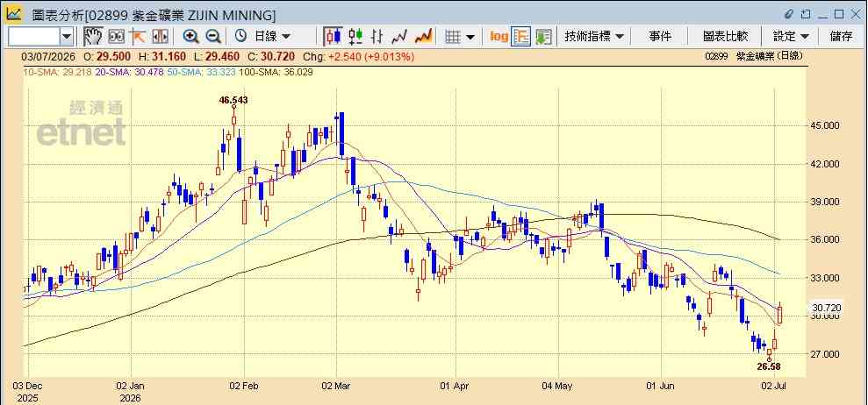Switch to red-green candlestick chart style

point(355,37)
